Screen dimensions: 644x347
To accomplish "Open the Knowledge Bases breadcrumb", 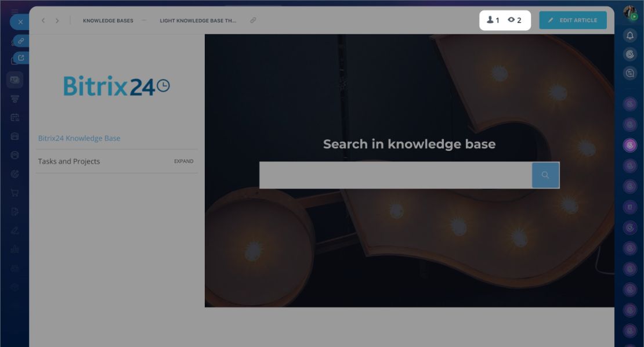I will tap(108, 20).
